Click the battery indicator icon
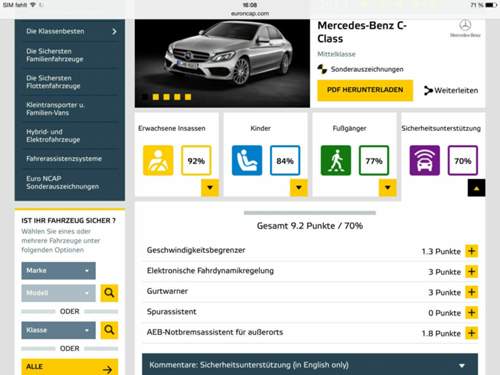Image resolution: width=500 pixels, height=375 pixels. [491, 5]
